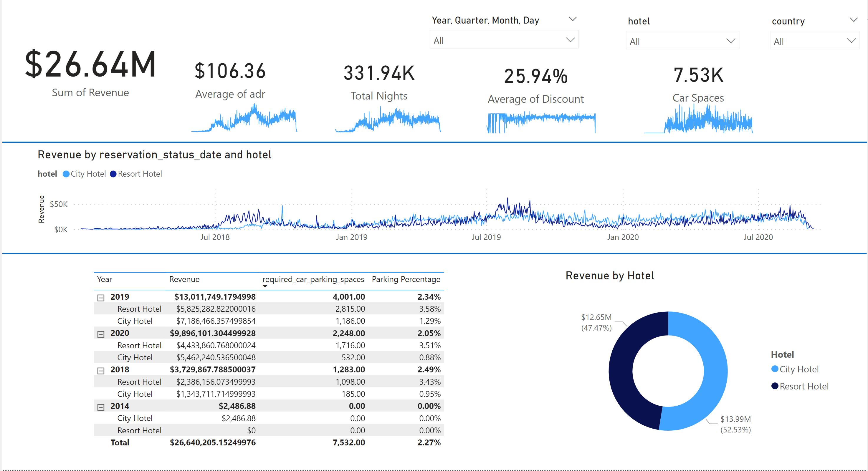Image resolution: width=868 pixels, height=471 pixels.
Task: Toggle City Hotel in the Revenue by Hotel legend
Action: pyautogui.click(x=799, y=369)
